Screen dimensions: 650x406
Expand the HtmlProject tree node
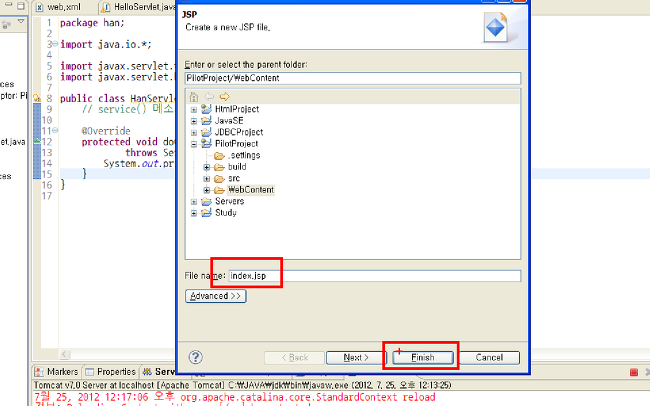tap(194, 110)
